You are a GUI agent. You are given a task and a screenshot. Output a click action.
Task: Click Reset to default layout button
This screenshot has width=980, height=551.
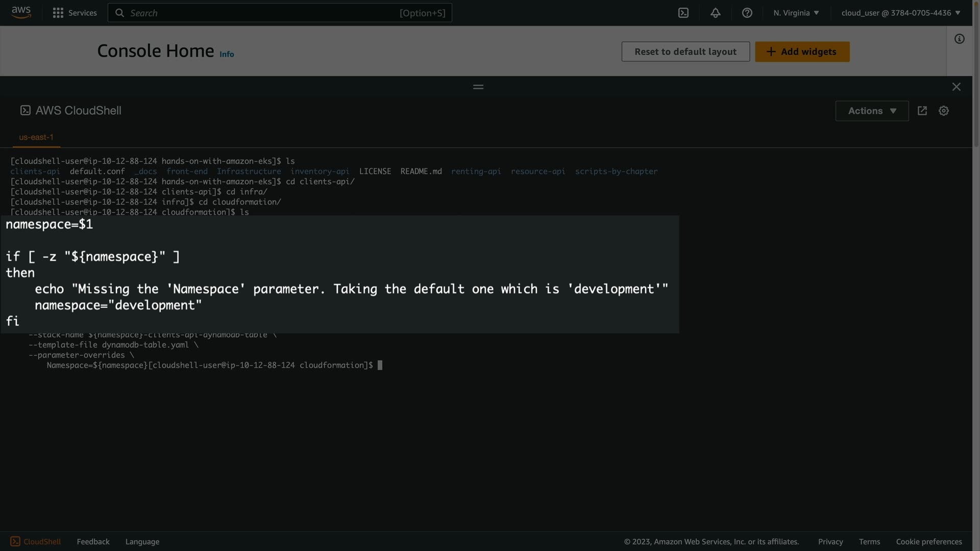tap(685, 52)
